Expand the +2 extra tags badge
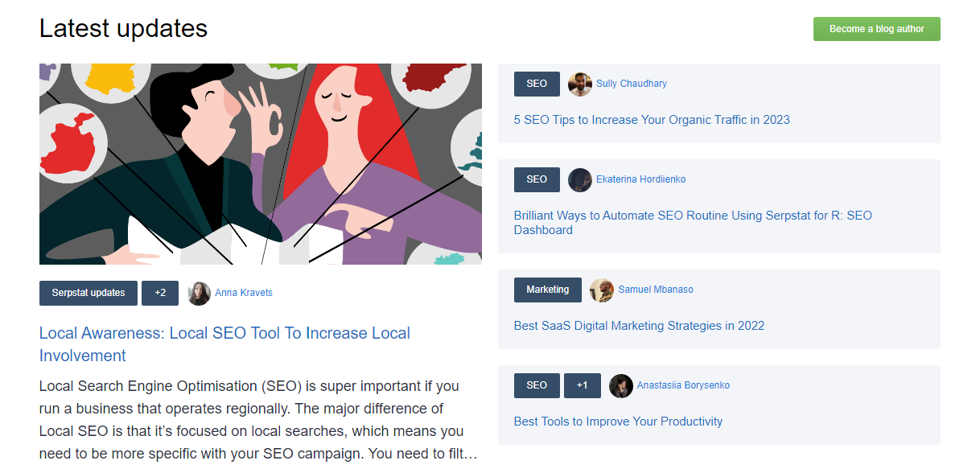 pos(160,293)
